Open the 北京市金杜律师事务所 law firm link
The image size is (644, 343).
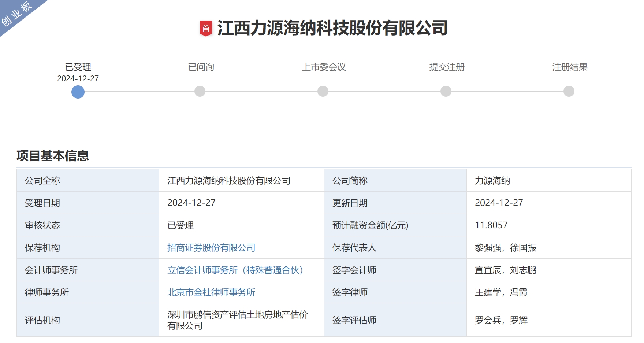211,293
